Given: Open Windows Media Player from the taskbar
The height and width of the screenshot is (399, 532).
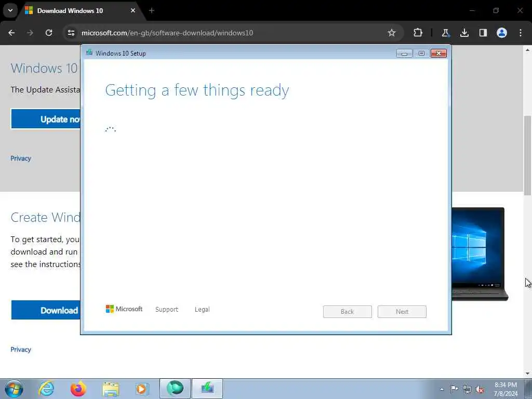Looking at the screenshot, I should pos(142,389).
